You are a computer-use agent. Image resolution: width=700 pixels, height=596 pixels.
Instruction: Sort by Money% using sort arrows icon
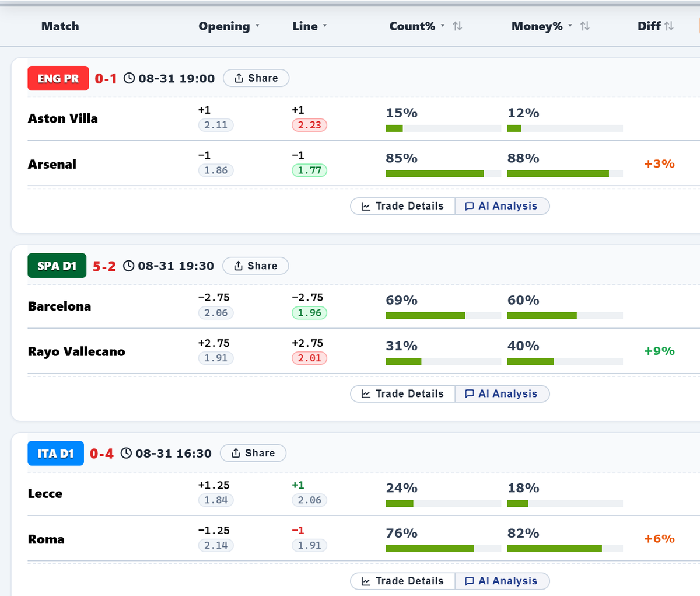coord(585,26)
